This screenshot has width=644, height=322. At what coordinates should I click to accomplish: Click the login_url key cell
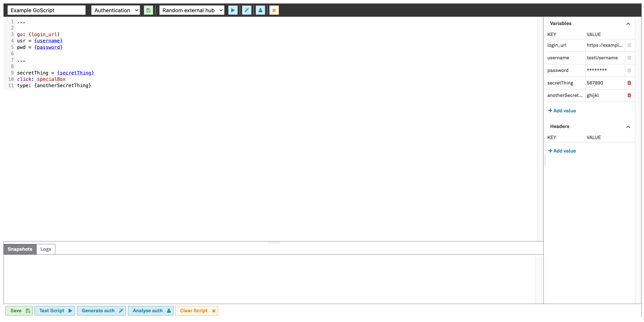pyautogui.click(x=565, y=45)
